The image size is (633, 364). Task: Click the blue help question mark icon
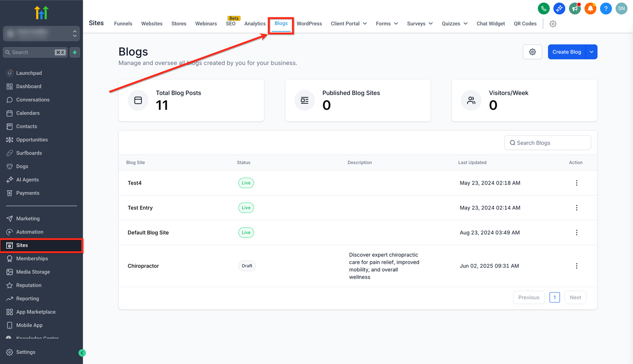606,8
